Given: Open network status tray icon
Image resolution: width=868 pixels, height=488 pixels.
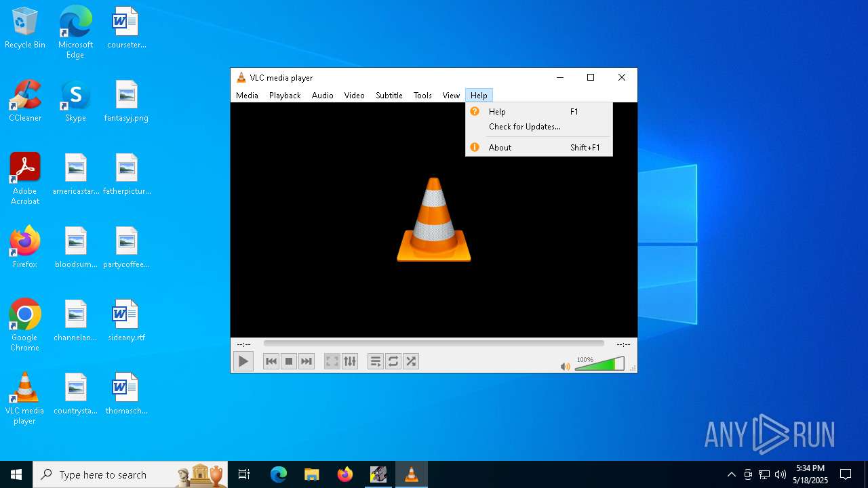Looking at the screenshot, I should pos(764,474).
